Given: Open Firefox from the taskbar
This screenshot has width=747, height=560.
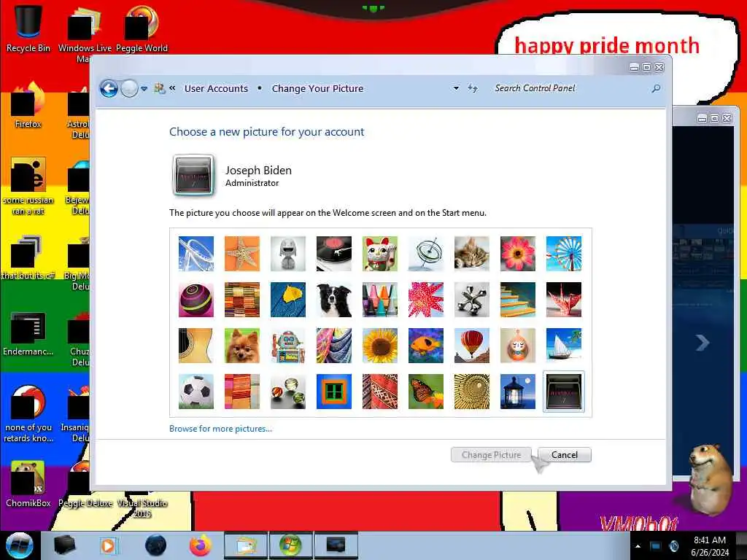Looking at the screenshot, I should pyautogui.click(x=201, y=545).
